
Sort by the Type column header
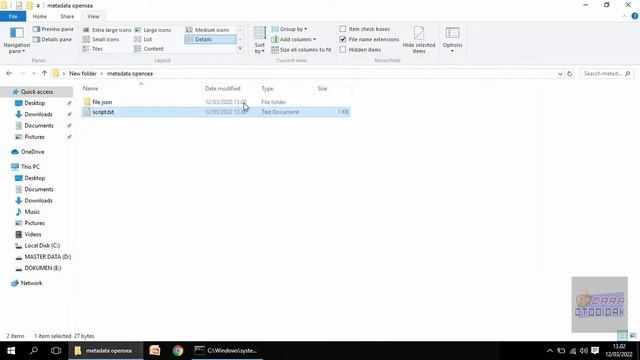tap(267, 88)
